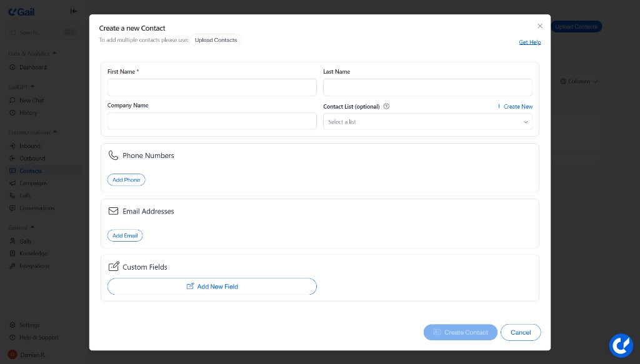640x364 pixels.
Task: Select the Contacts icon in the sidebar
Action: [x=30, y=170]
